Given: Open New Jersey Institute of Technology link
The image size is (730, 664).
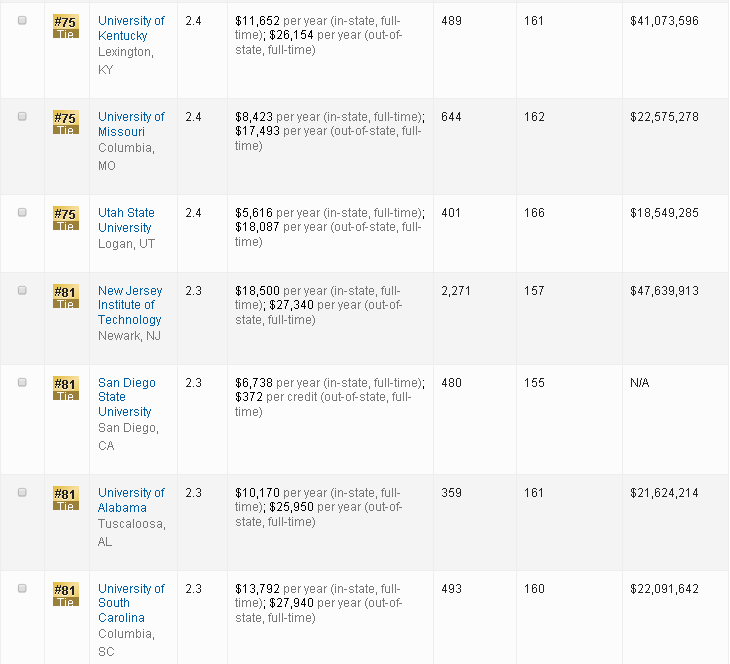Looking at the screenshot, I should 130,305.
